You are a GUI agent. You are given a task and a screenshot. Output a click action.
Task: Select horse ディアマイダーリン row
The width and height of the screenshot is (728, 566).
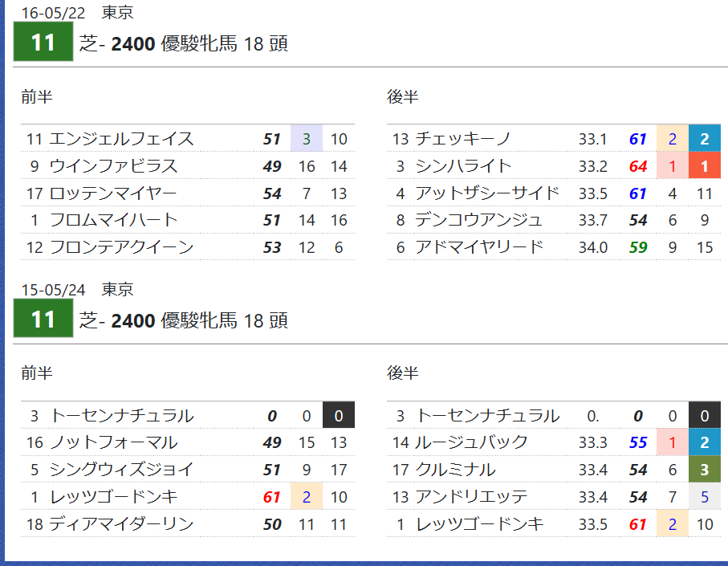[x=188, y=523]
